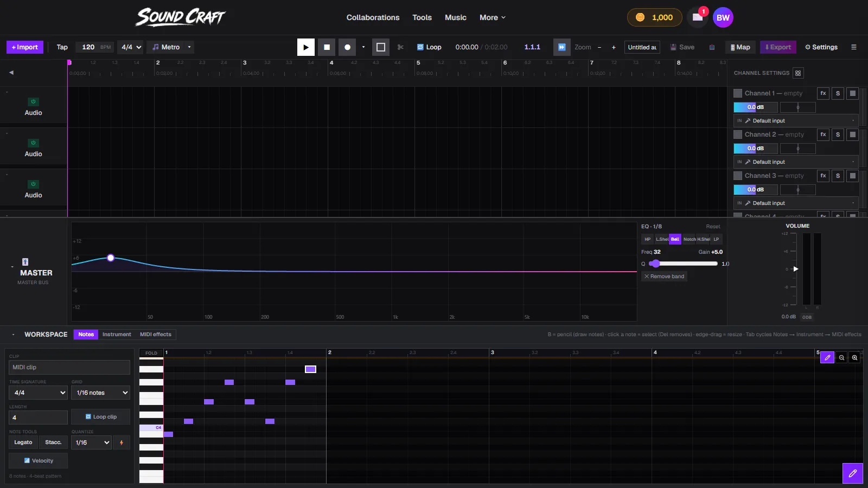This screenshot has height=488, width=868.
Task: Open Channel 1 Default input dropdown
Action: coord(796,121)
